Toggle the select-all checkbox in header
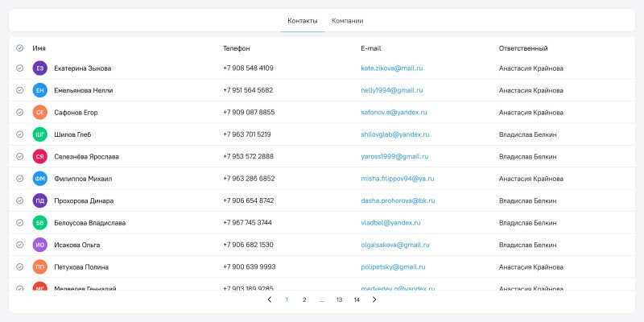 coord(19,48)
